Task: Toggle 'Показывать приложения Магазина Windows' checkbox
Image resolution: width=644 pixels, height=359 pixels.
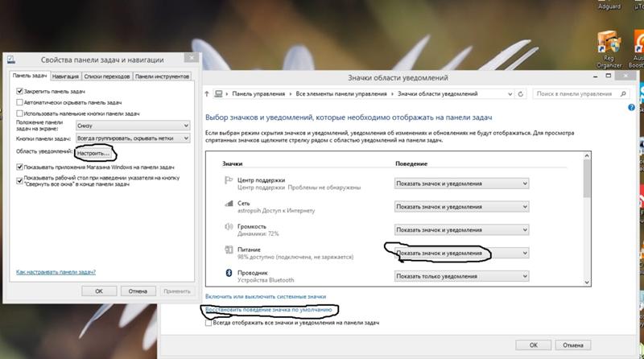Action: (19, 167)
